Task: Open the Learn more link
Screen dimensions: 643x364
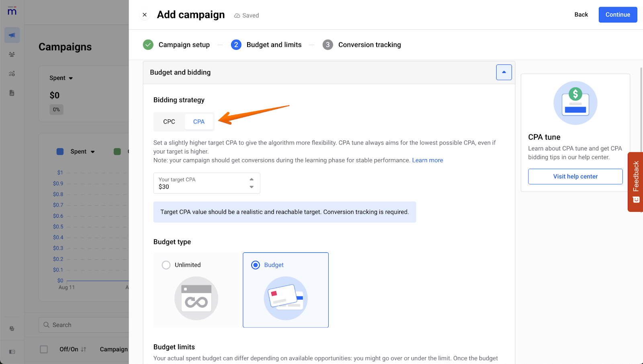Action: (428, 160)
